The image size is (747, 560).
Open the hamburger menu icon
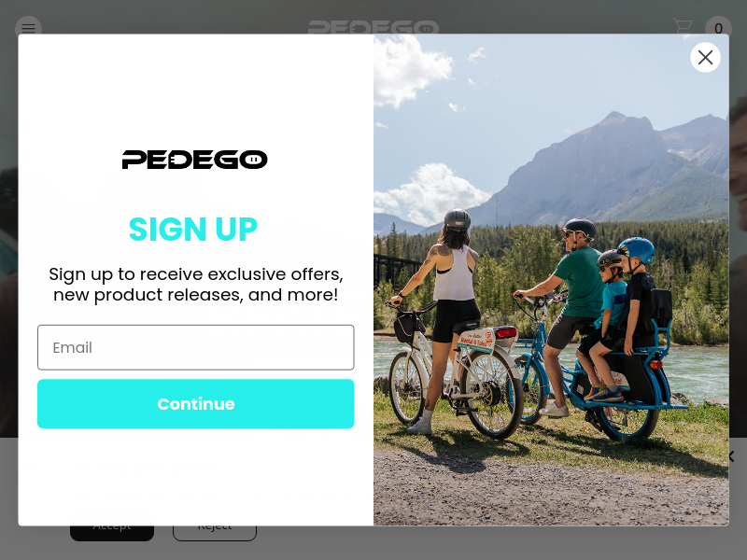click(x=28, y=28)
